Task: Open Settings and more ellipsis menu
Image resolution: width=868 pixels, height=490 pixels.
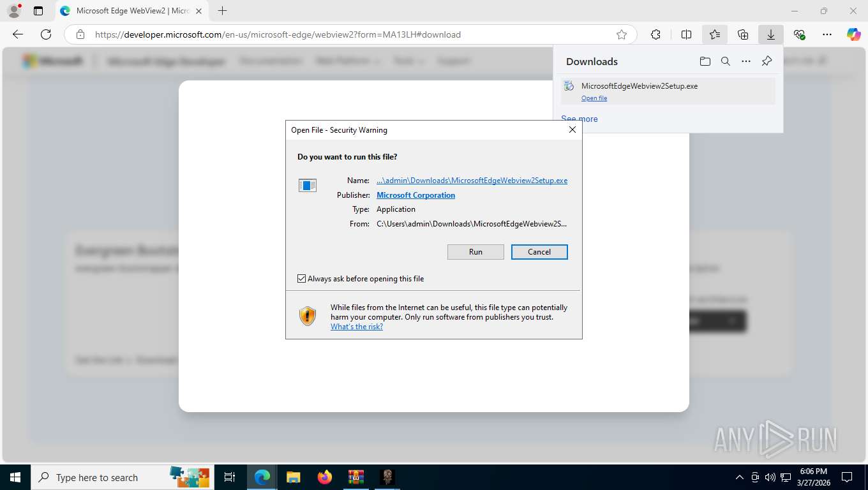Action: (827, 34)
